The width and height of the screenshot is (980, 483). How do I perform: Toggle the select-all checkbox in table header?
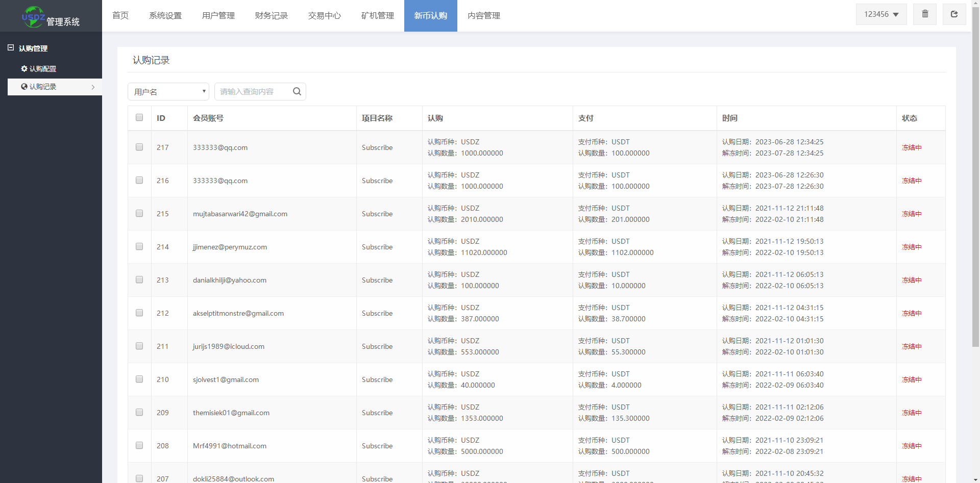139,118
